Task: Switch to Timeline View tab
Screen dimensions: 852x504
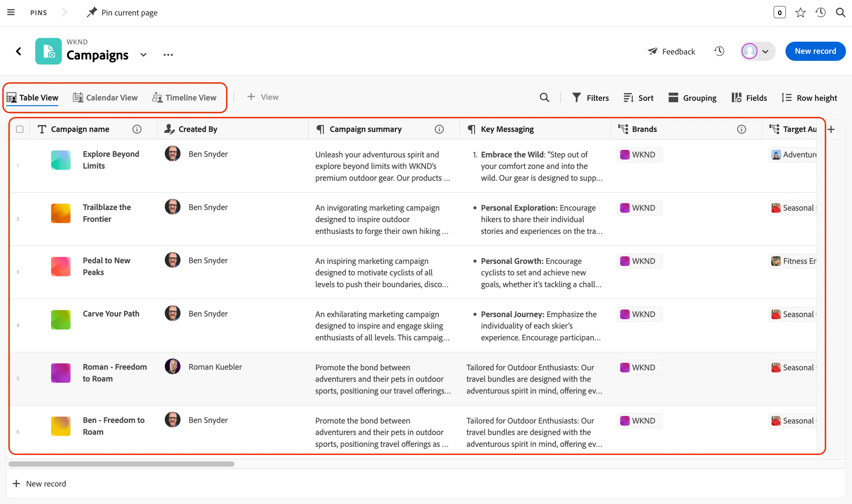Action: click(184, 97)
